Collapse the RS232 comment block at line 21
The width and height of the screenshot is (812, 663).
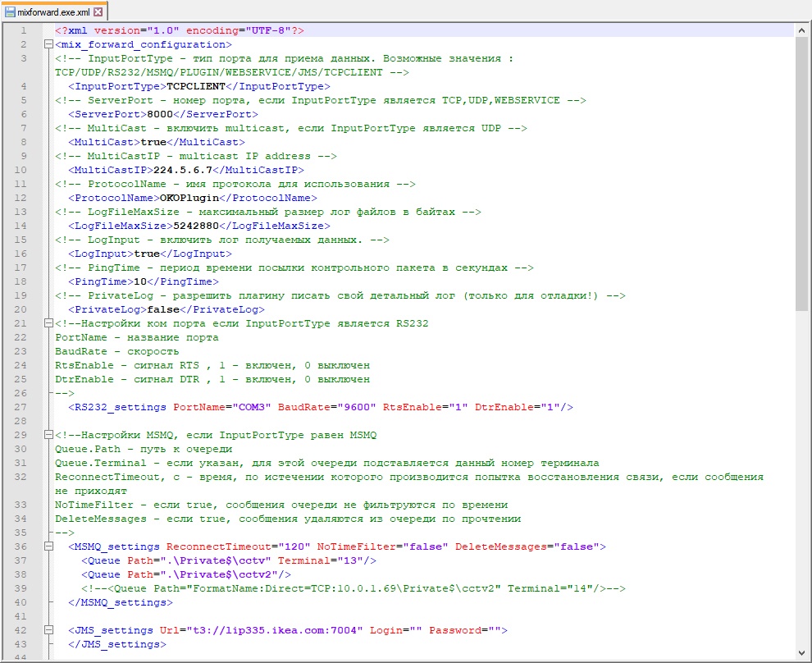click(48, 323)
